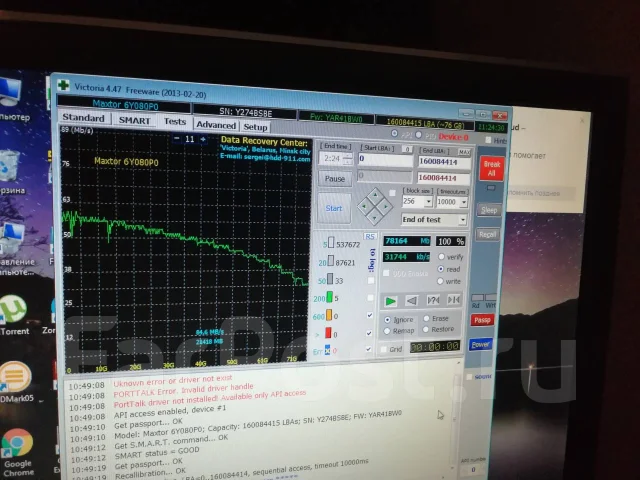Click the Pause button

[x=335, y=179]
